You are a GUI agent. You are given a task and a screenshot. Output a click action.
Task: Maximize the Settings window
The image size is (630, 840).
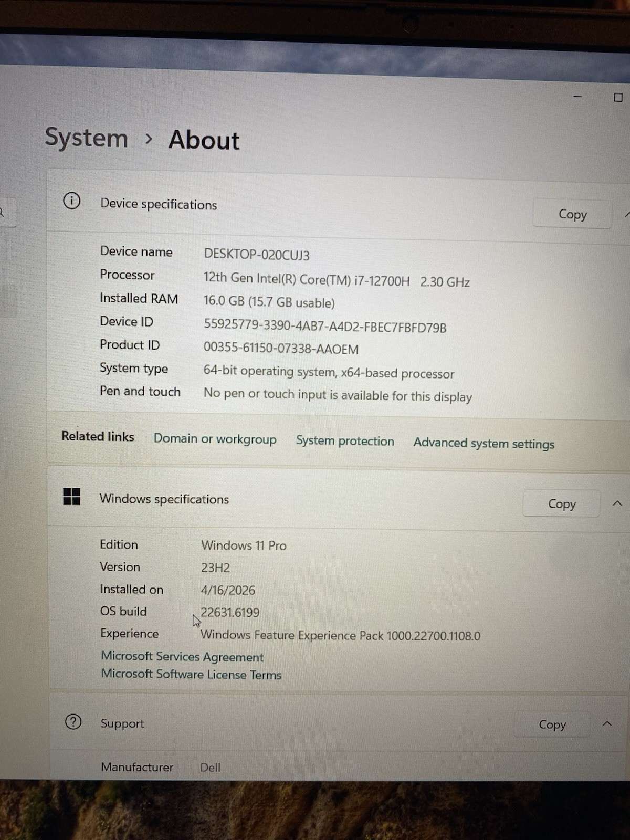pos(618,97)
